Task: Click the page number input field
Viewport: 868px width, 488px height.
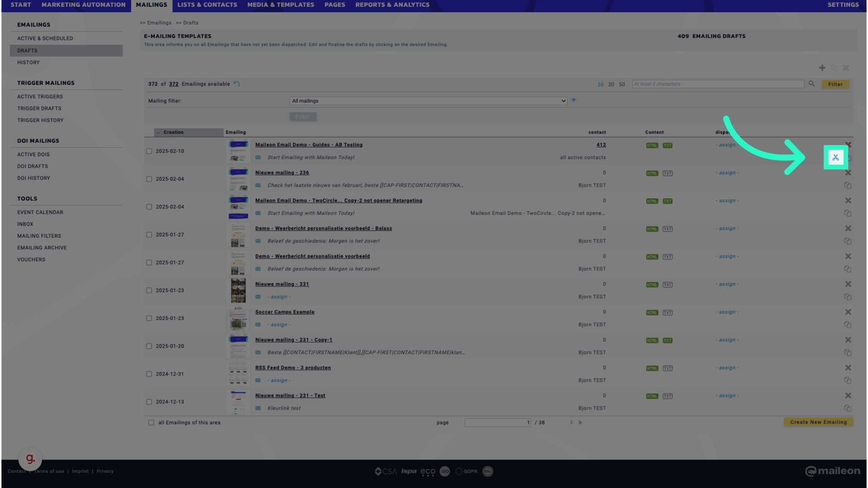Action: click(x=498, y=422)
